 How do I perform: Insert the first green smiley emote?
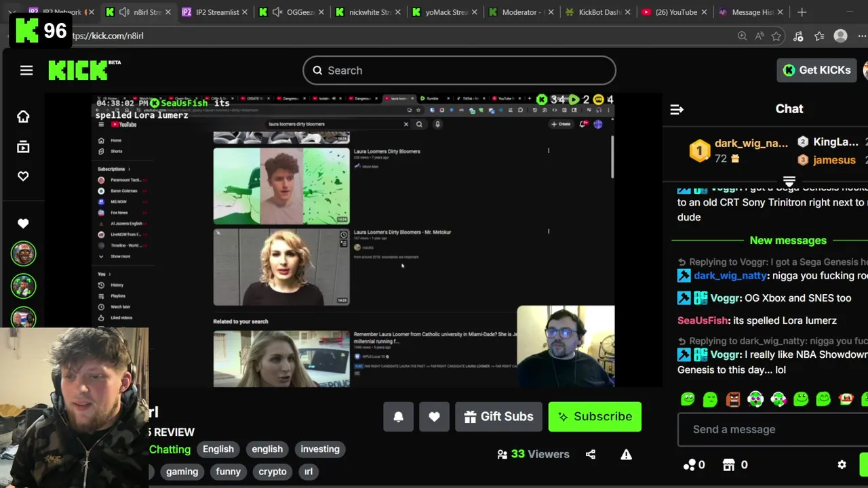(x=688, y=399)
